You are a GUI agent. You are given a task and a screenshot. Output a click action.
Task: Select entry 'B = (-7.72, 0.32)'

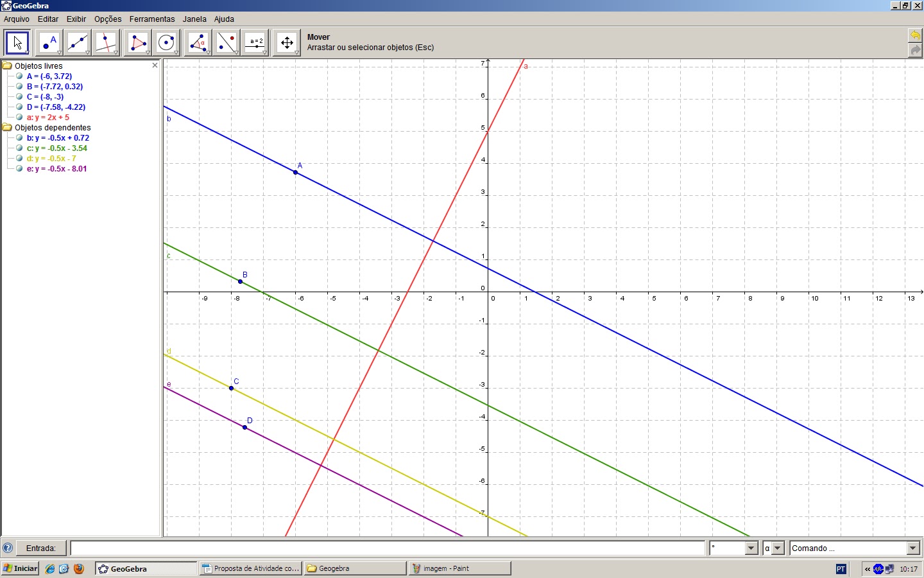pyautogui.click(x=55, y=87)
